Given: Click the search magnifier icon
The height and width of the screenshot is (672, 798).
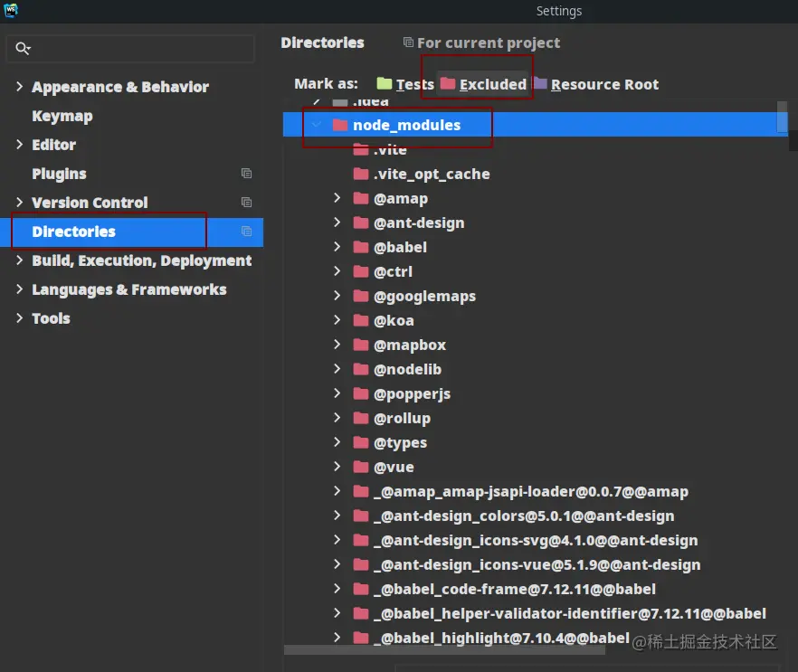Looking at the screenshot, I should tap(23, 48).
